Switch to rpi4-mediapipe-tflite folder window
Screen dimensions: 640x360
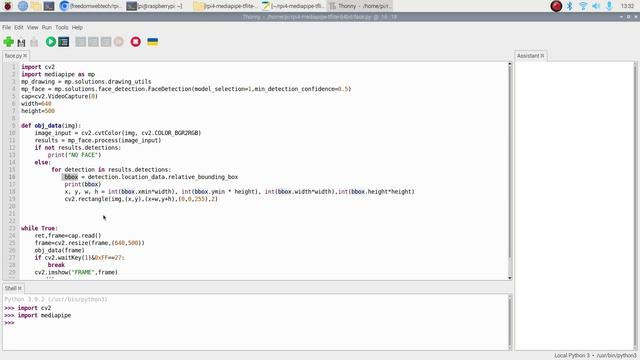point(225,6)
